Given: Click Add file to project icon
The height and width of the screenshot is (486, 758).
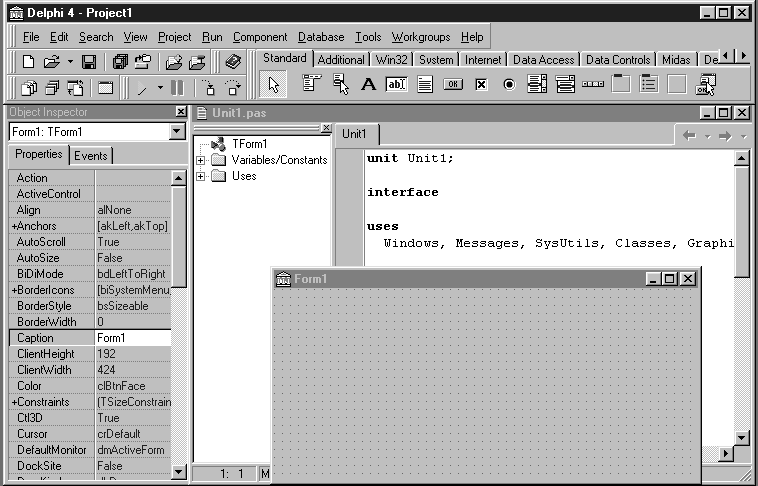Looking at the screenshot, I should tap(174, 62).
